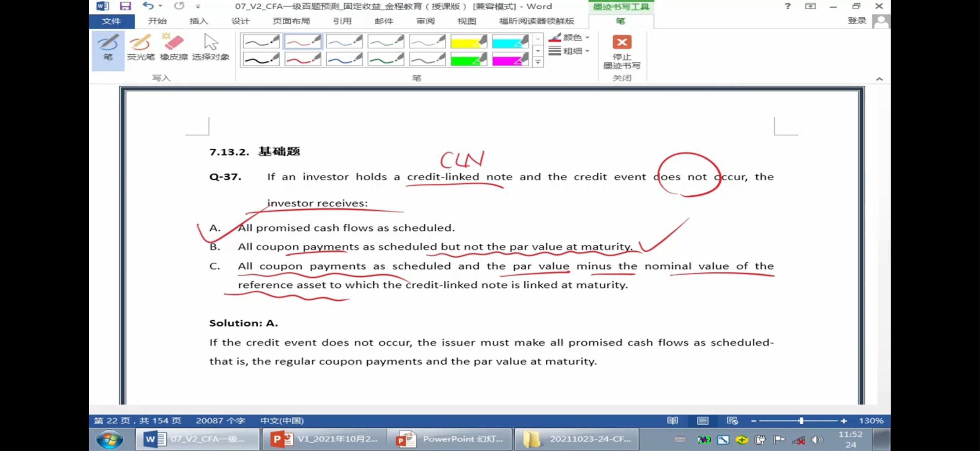Expand the pen styles gallery more arrow
This screenshot has height=451, width=980.
(x=538, y=62)
